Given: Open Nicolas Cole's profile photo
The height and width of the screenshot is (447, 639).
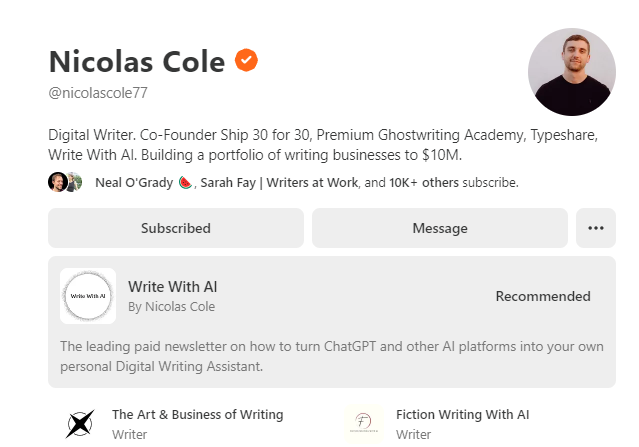Looking at the screenshot, I should pos(571,72).
